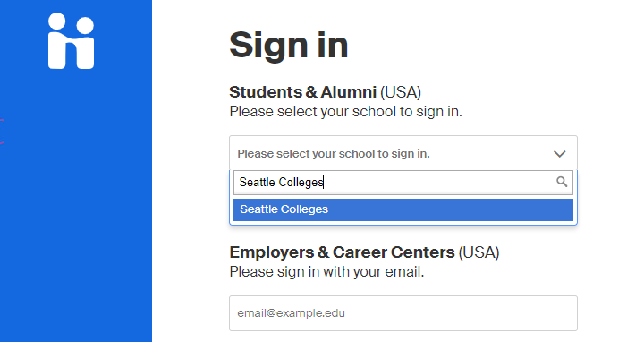
Task: Click 'Please sign in with your email' text
Action: pyautogui.click(x=326, y=271)
